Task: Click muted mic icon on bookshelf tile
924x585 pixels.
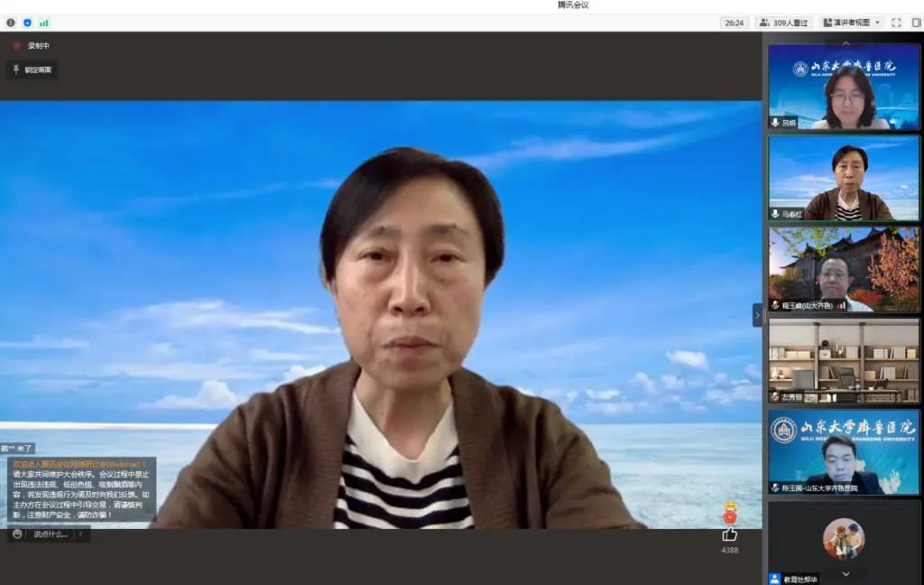Action: tap(775, 397)
